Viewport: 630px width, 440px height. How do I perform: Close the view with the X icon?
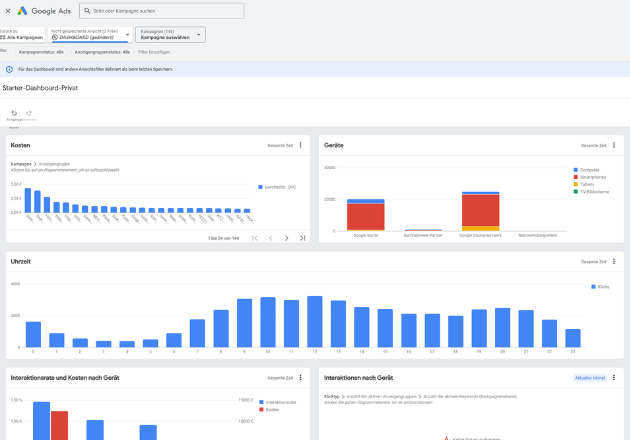tap(6, 11)
